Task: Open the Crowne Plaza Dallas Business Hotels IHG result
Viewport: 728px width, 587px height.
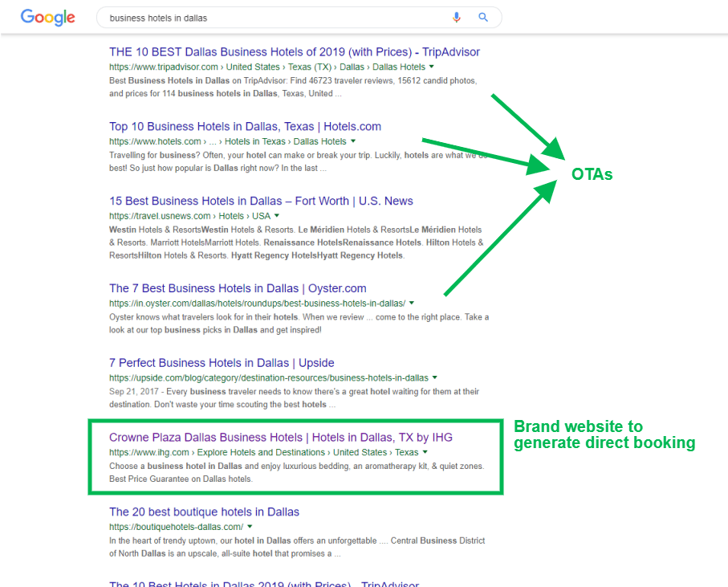Action: (x=280, y=438)
